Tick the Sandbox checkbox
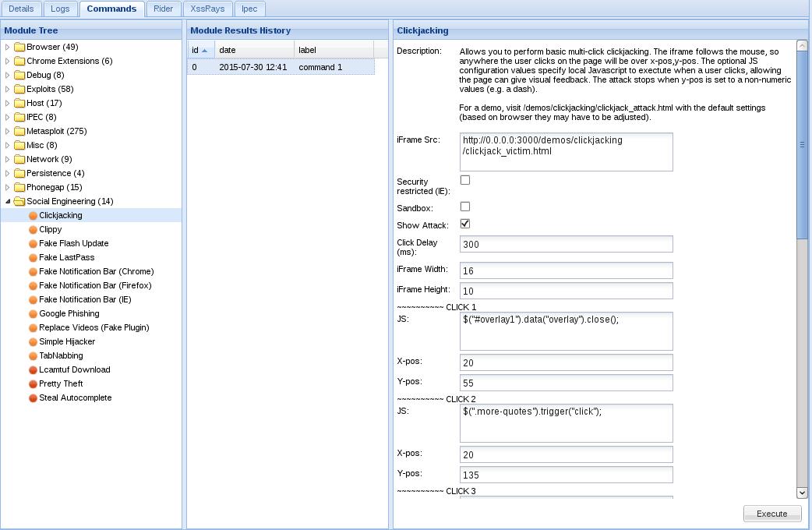 pos(465,207)
